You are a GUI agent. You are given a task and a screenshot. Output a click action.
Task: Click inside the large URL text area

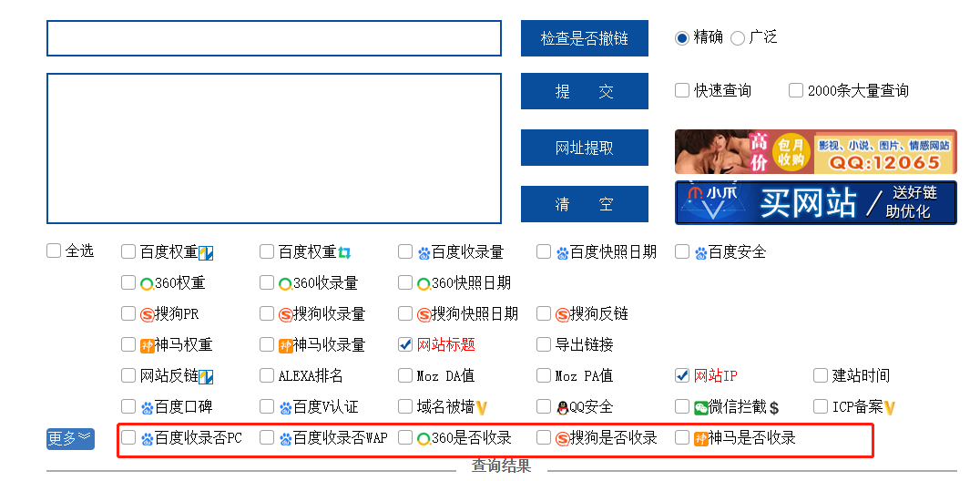(273, 148)
